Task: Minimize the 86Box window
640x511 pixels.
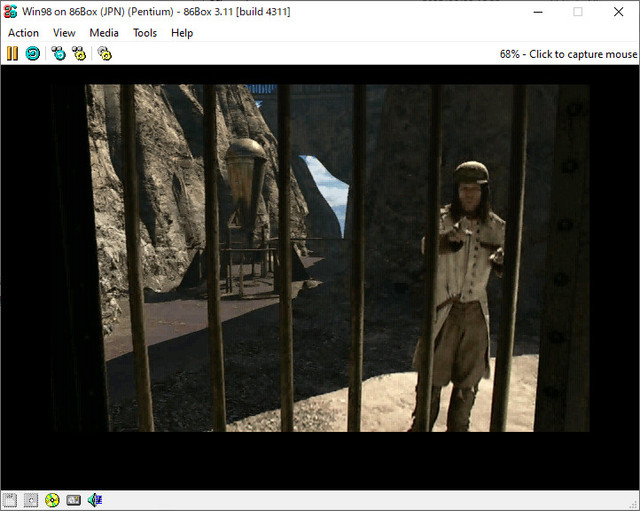Action: (538, 12)
